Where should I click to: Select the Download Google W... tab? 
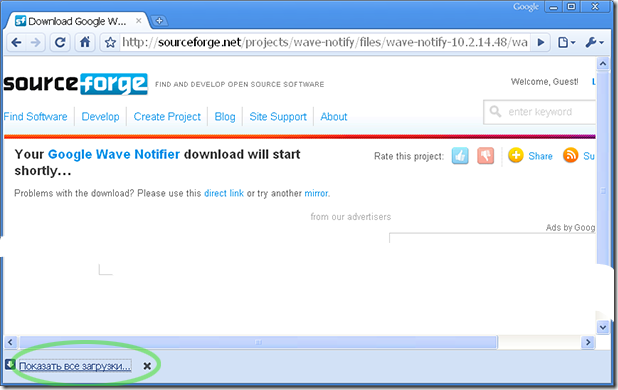pos(76,21)
